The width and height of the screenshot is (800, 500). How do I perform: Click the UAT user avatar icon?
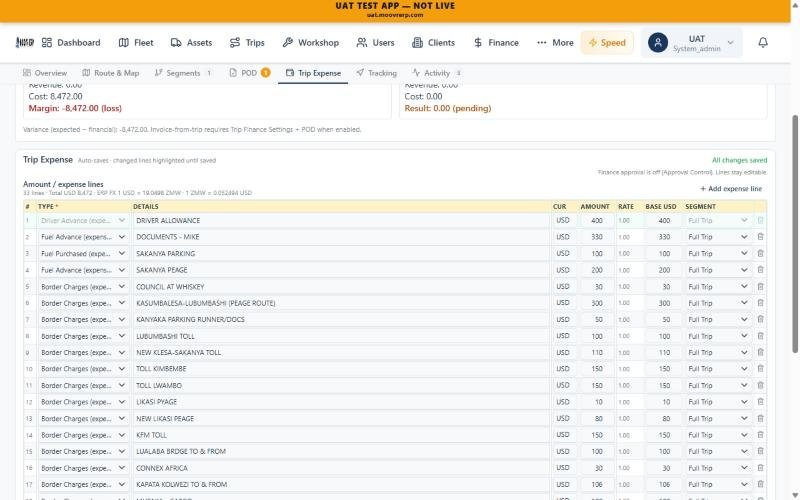pyautogui.click(x=658, y=43)
